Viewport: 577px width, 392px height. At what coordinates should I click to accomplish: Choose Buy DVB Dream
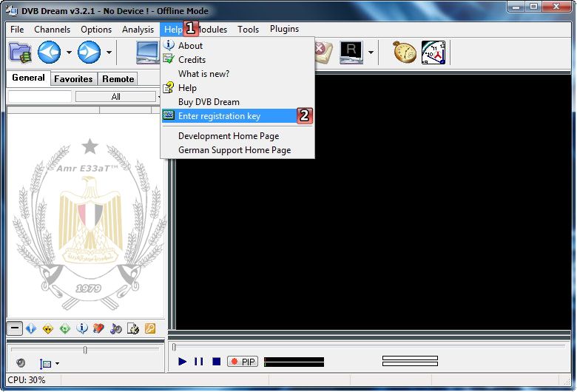click(x=237, y=102)
